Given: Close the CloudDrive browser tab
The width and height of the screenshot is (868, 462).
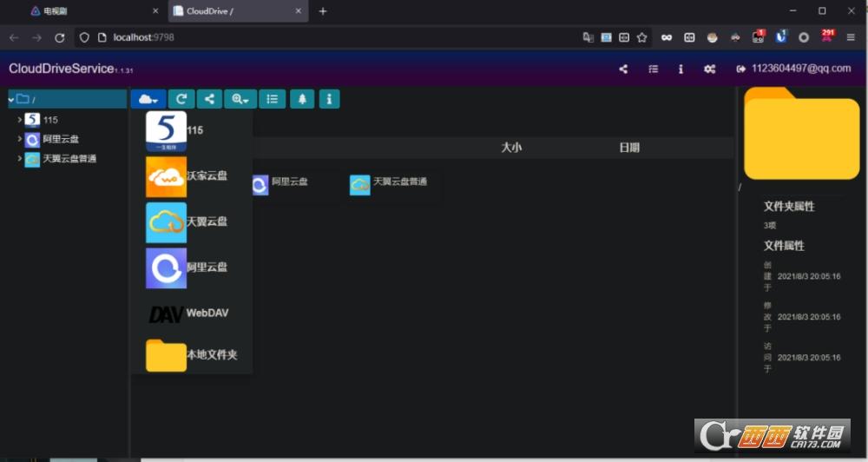Looking at the screenshot, I should [x=299, y=11].
